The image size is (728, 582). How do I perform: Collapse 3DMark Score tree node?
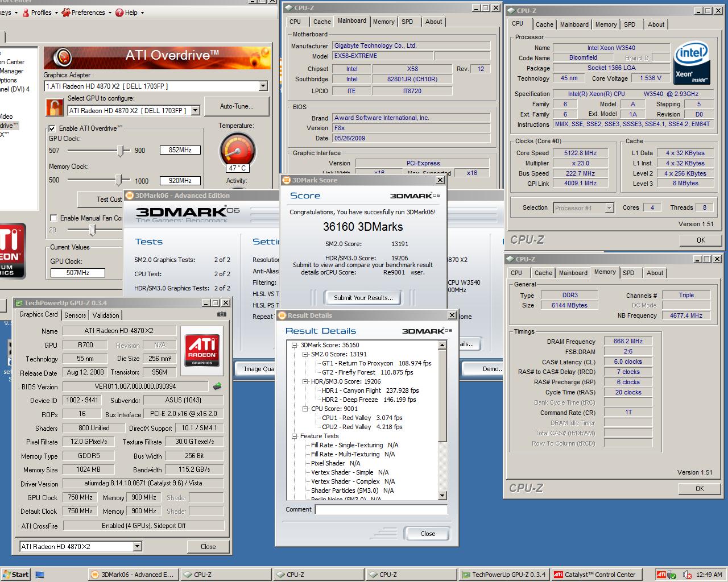point(294,345)
